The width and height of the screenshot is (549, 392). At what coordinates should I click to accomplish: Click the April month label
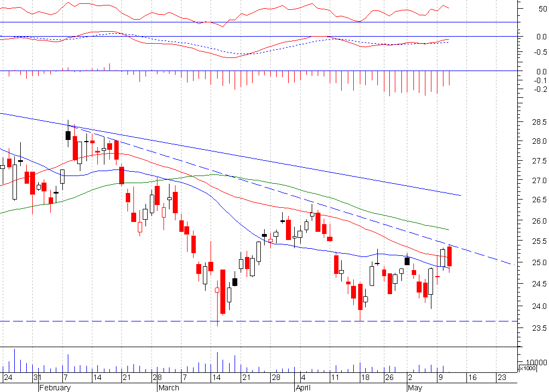(303, 388)
